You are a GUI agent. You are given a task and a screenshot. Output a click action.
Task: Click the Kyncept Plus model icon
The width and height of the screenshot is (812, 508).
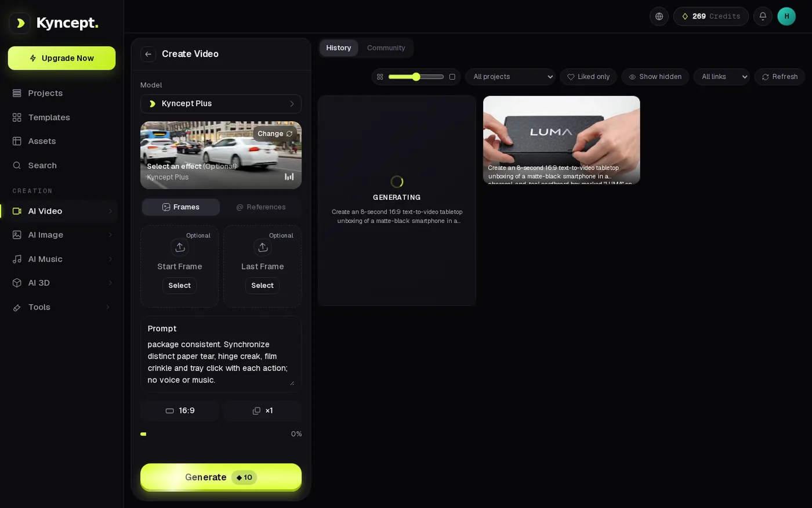pos(153,104)
